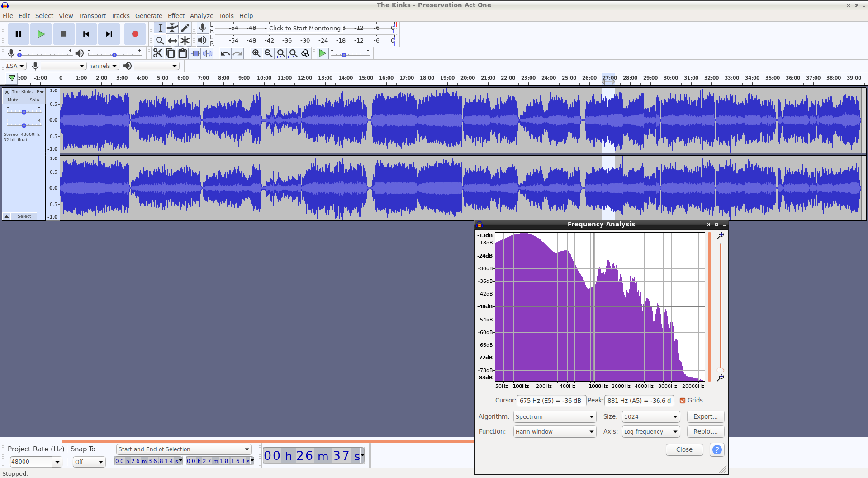Start recording with the Record button
Screen dimensions: 868x478
point(135,34)
